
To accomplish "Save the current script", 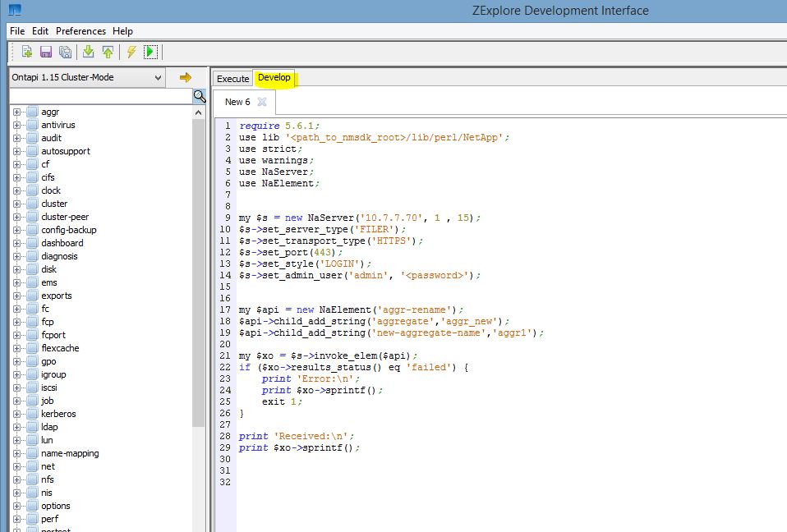I will click(x=45, y=51).
